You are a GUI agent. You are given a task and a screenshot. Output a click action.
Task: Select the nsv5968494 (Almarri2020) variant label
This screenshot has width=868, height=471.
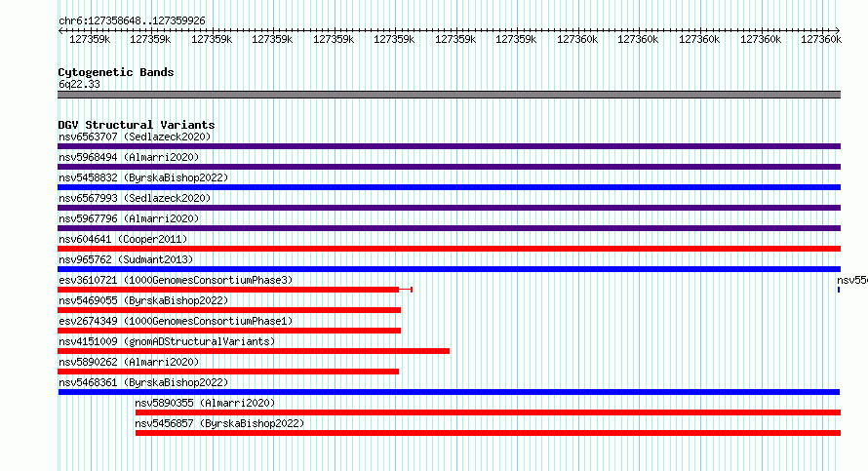pyautogui.click(x=129, y=157)
